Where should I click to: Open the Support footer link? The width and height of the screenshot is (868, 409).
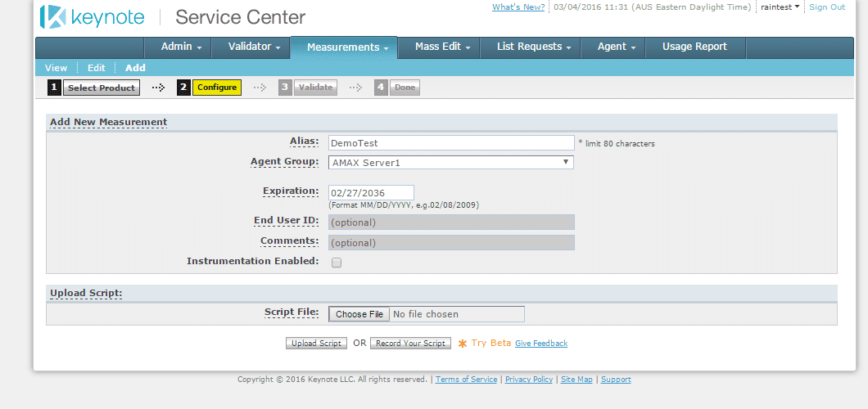tap(616, 380)
